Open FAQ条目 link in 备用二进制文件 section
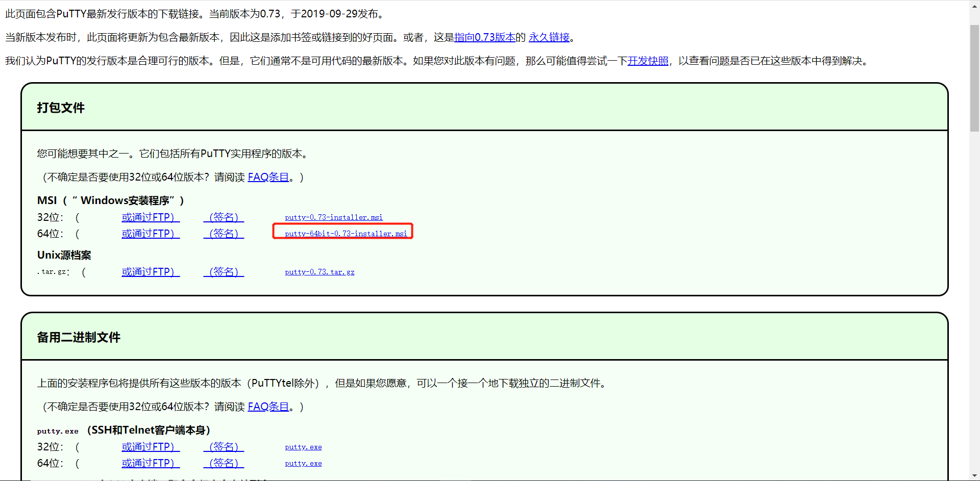980x481 pixels. coord(268,407)
